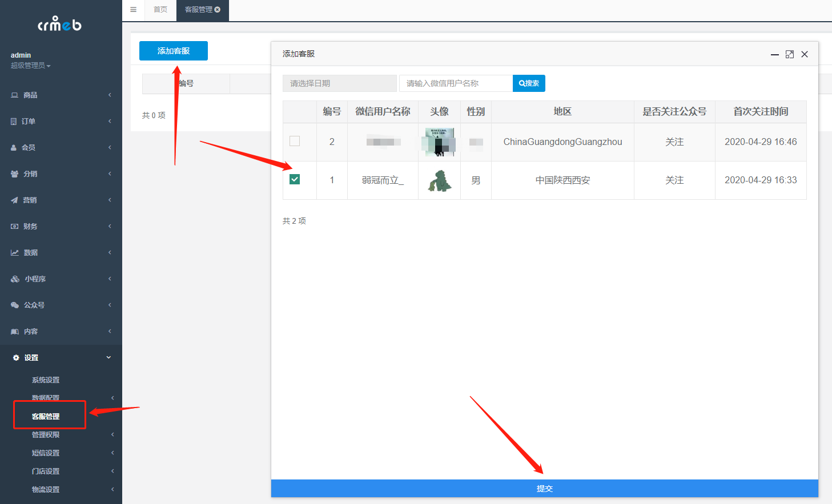Click the admin username label

click(x=21, y=55)
